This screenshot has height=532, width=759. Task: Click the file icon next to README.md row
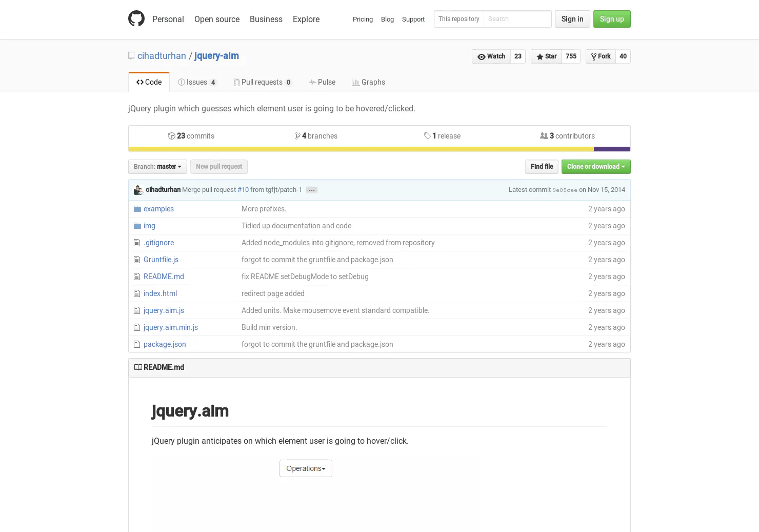click(x=137, y=277)
